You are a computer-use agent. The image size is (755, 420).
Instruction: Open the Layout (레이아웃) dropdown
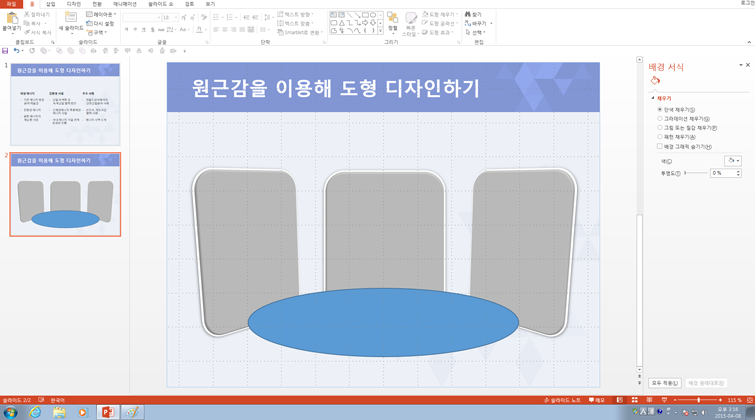point(101,14)
